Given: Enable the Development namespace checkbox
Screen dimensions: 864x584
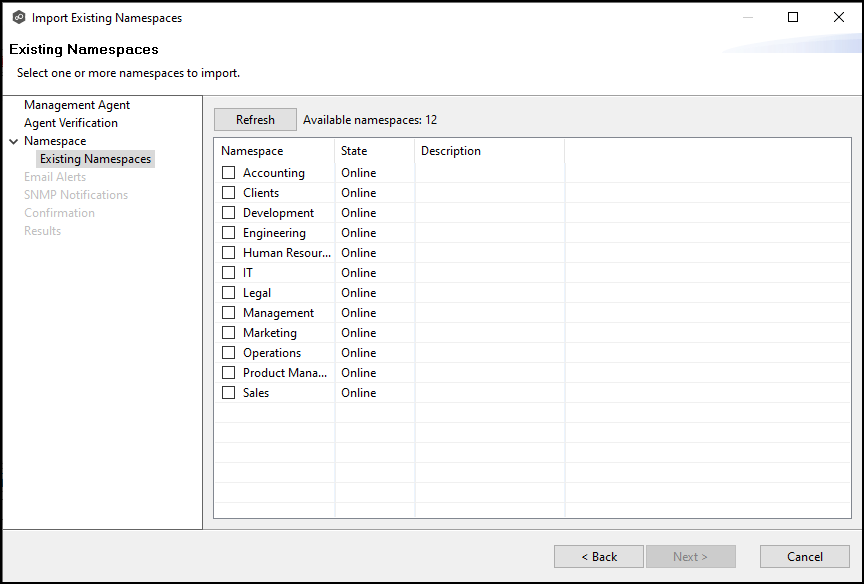Looking at the screenshot, I should pyautogui.click(x=228, y=213).
